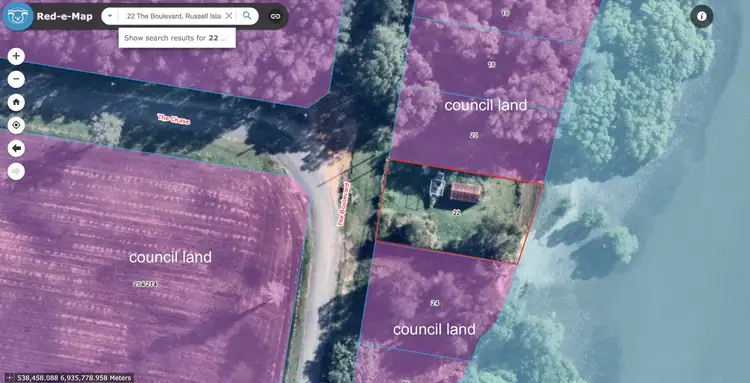Click large parcel label 204-214
This screenshot has width=750, height=383.
(144, 284)
